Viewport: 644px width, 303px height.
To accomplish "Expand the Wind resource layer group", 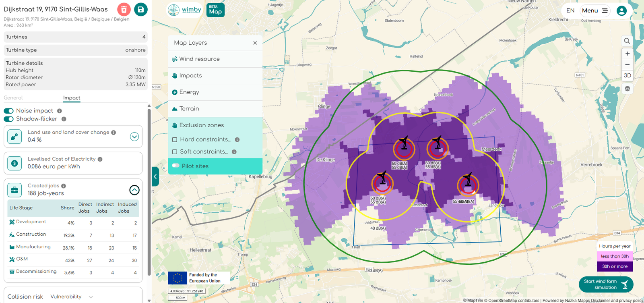I will [x=215, y=59].
